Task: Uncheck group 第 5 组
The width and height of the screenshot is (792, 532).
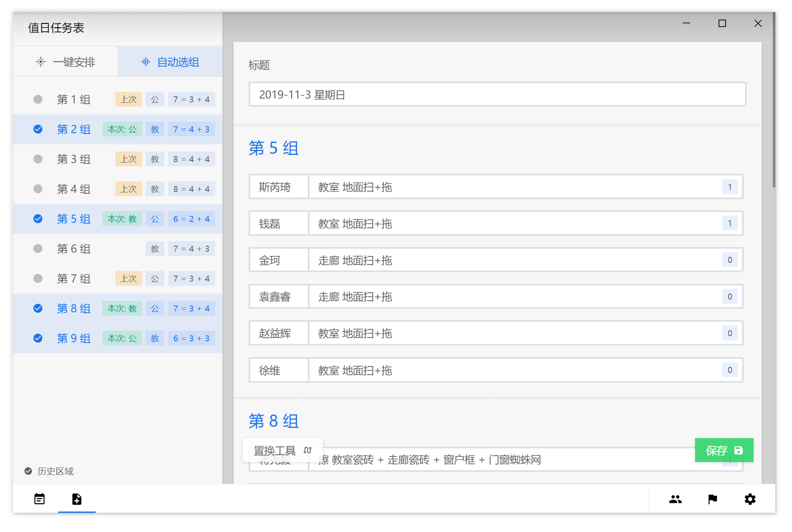Action: tap(38, 219)
